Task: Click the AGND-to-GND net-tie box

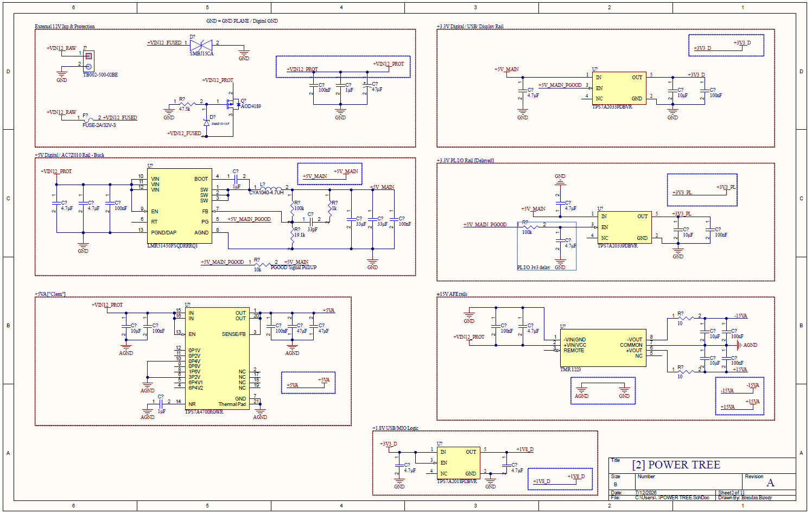Action: click(603, 391)
